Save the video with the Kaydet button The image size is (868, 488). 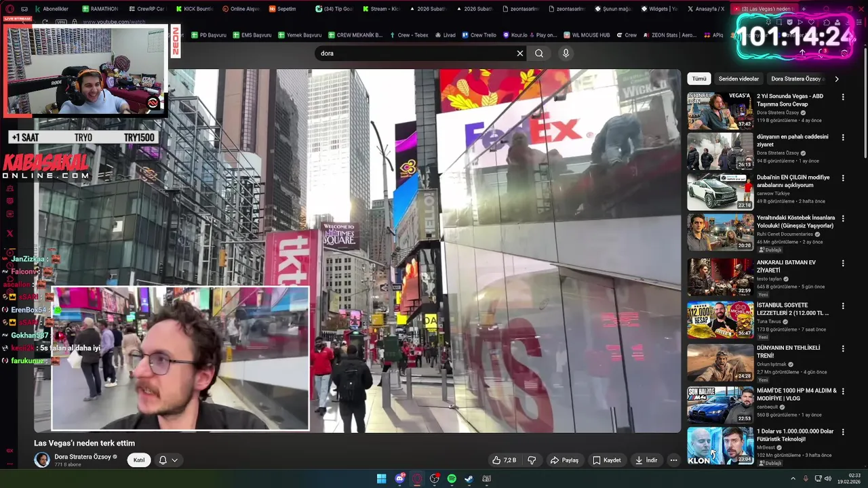607,460
